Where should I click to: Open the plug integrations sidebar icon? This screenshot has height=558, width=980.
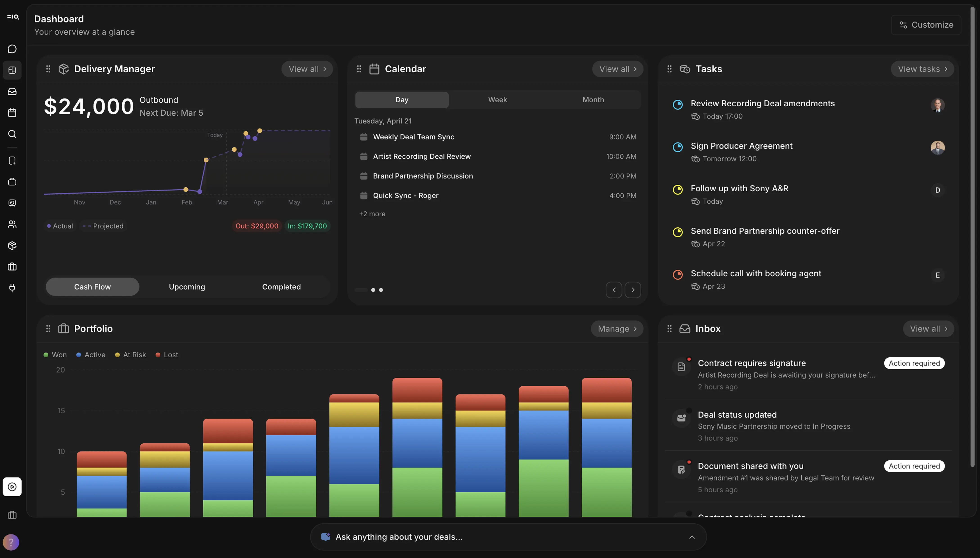[12, 288]
